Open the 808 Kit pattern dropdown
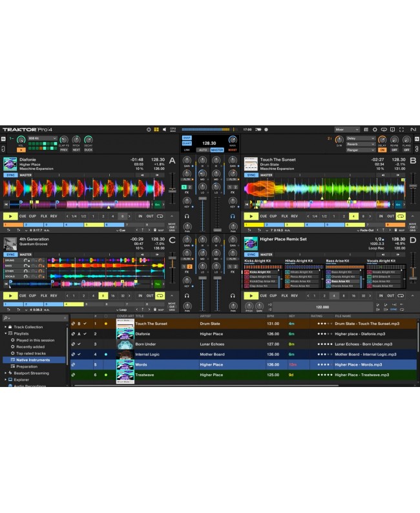Viewport: 420px width, 513px height. [x=43, y=138]
